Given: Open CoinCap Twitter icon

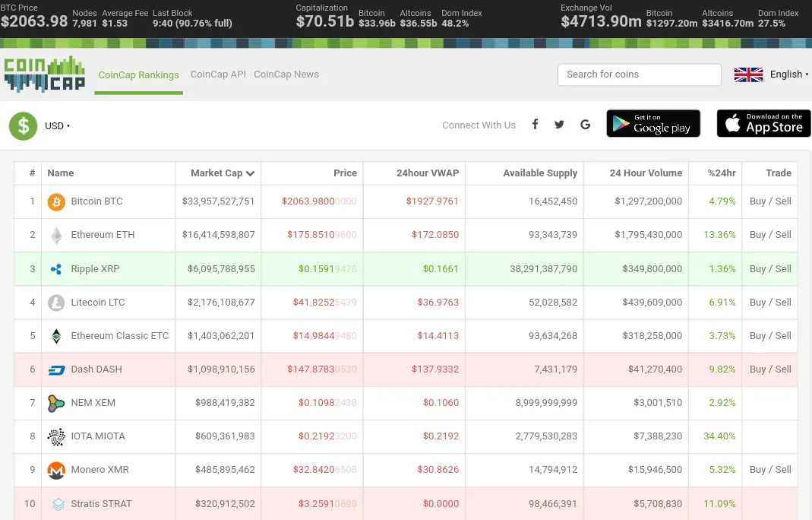Looking at the screenshot, I should click(x=559, y=125).
